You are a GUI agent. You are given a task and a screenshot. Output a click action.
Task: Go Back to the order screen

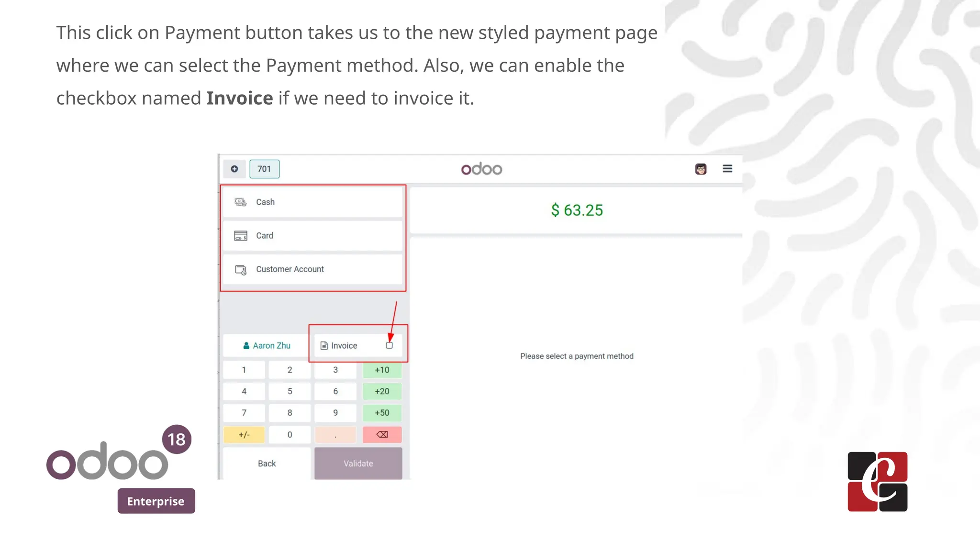(267, 463)
